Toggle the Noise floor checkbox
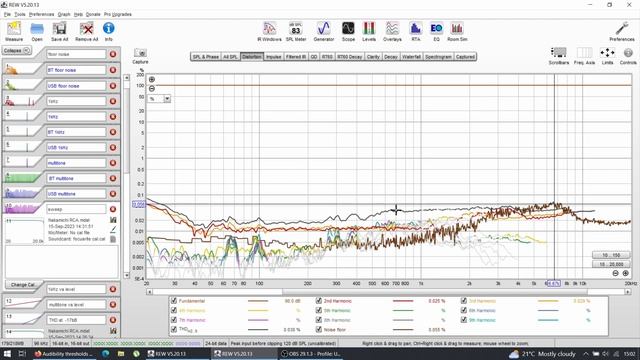 click(319, 329)
